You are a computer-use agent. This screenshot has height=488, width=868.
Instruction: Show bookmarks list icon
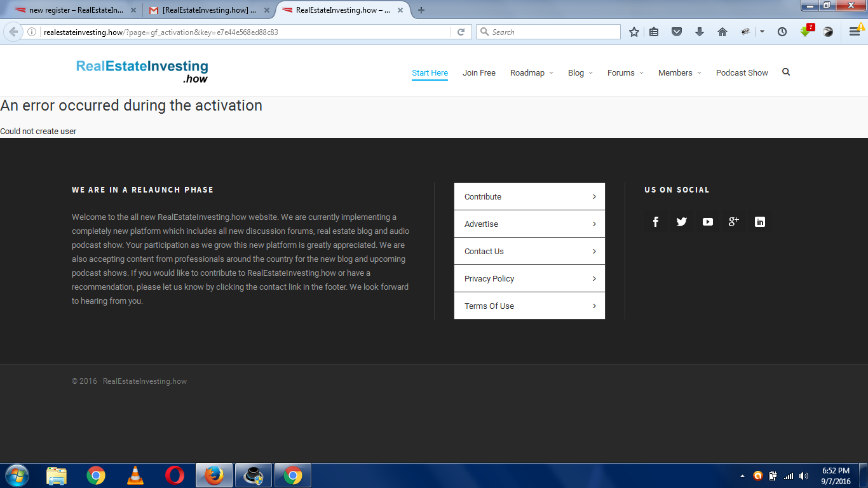pyautogui.click(x=654, y=32)
